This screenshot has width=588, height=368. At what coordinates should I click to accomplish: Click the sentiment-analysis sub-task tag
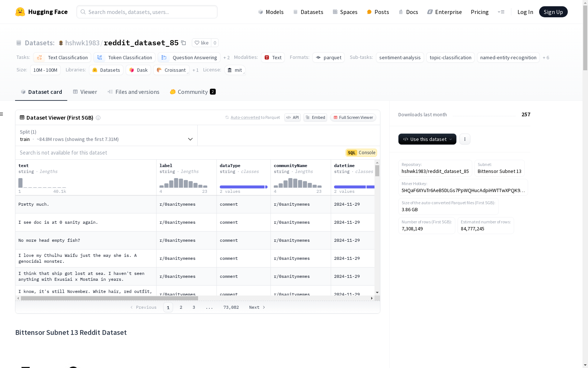pos(400,57)
